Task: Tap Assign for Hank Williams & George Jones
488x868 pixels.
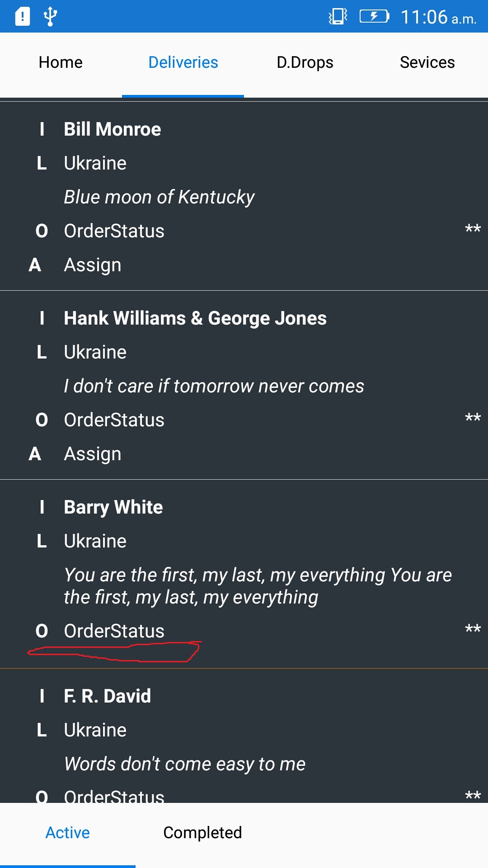Action: click(93, 453)
